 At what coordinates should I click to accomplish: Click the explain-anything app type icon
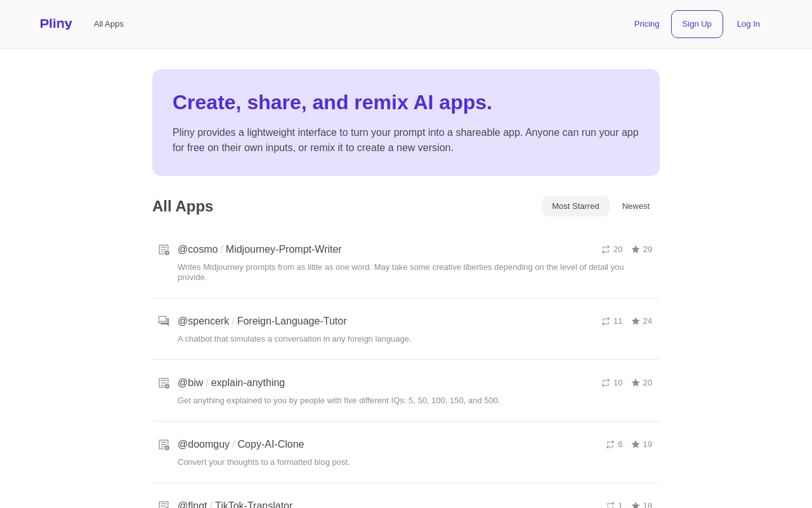coord(164,383)
